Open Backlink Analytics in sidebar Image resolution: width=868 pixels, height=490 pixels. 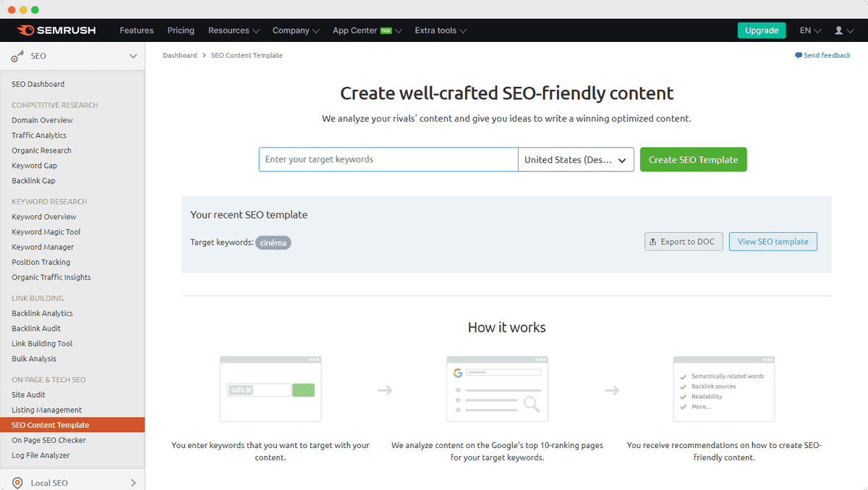tap(42, 313)
